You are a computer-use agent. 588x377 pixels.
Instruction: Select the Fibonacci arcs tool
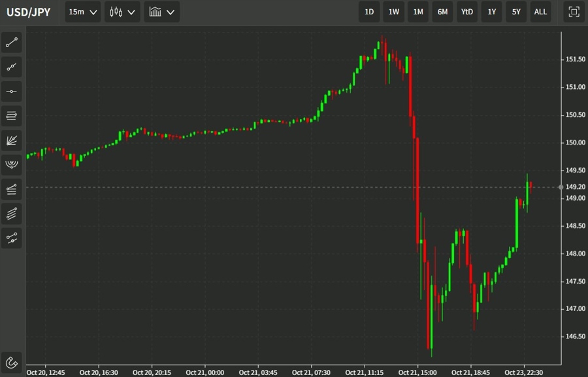click(12, 165)
